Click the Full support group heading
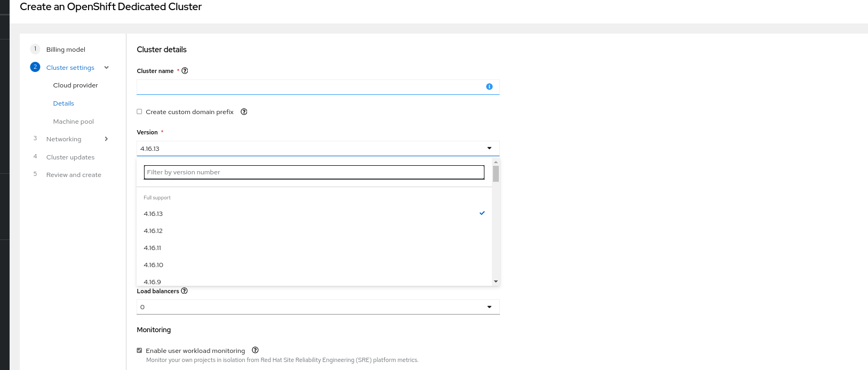Screen dimensions: 868x370 coord(157,198)
